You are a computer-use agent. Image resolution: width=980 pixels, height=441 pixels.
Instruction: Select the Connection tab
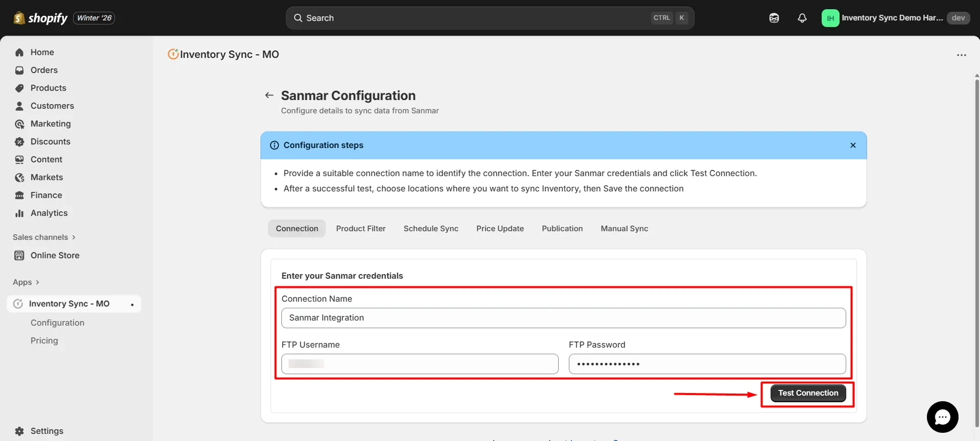coord(297,229)
